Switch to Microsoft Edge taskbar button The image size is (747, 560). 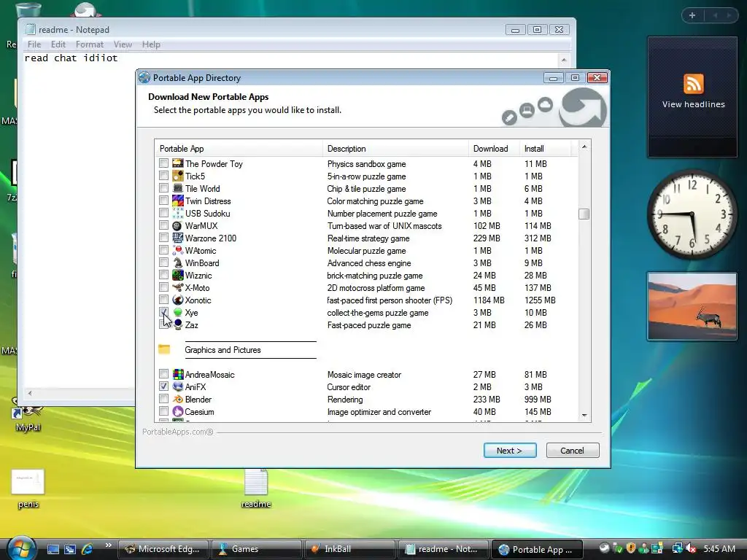point(163,549)
